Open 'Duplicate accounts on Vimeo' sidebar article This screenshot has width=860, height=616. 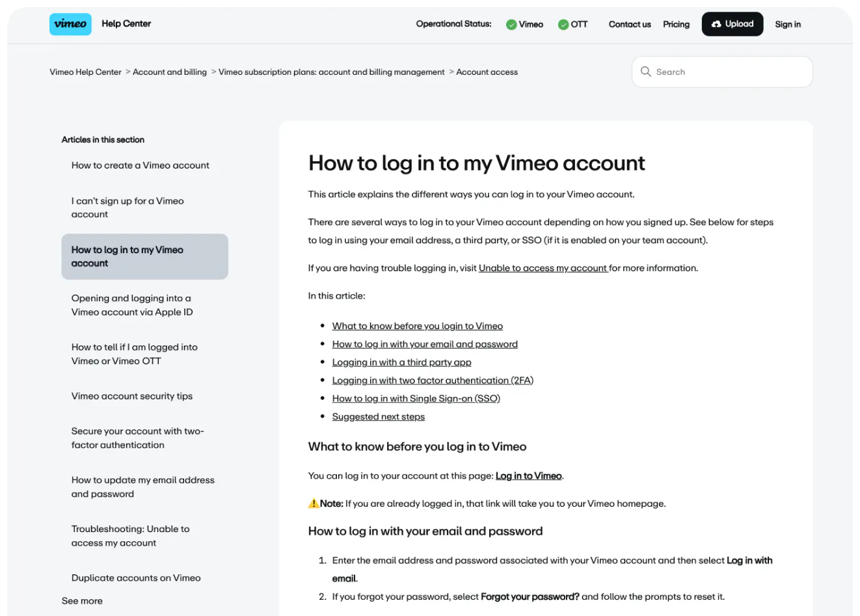tap(136, 578)
